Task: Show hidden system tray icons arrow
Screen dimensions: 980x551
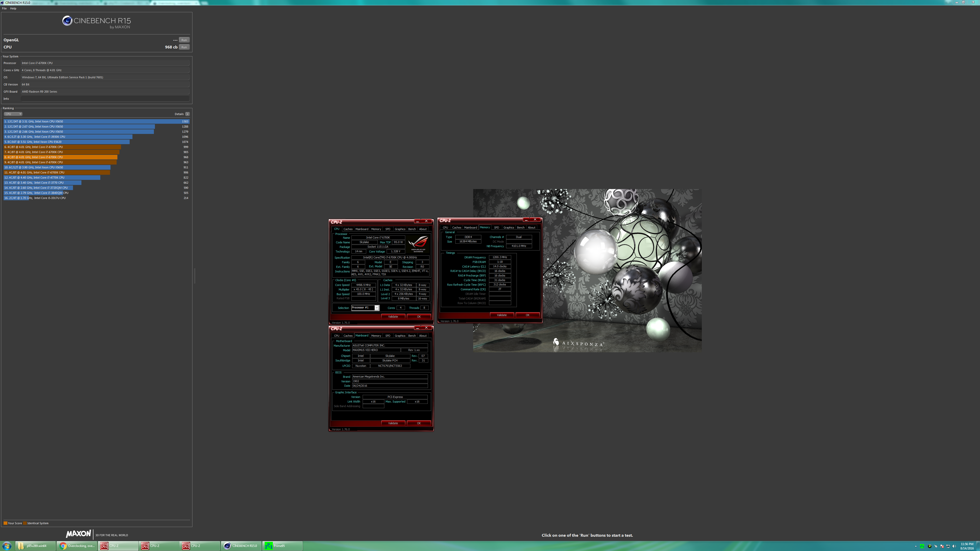Action: point(916,546)
